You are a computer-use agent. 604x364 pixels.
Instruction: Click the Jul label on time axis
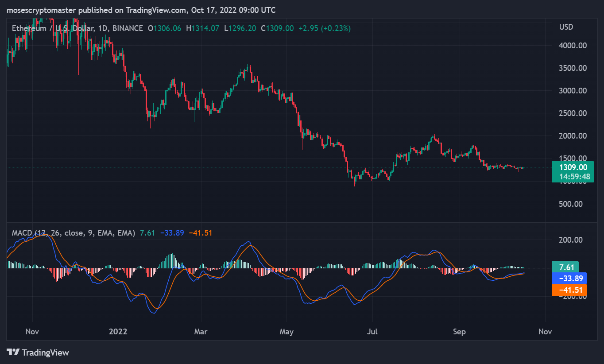click(x=372, y=332)
